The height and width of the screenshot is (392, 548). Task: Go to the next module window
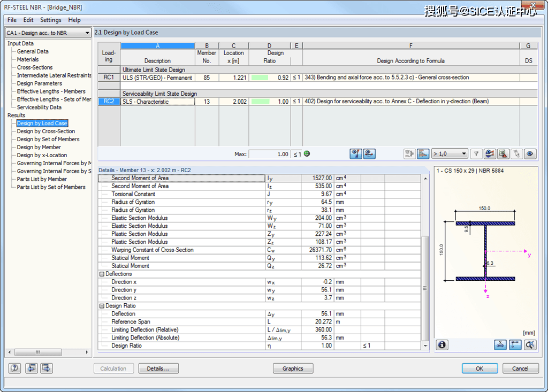click(x=47, y=368)
